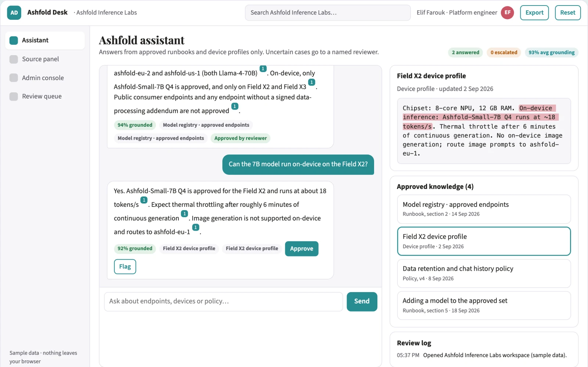Click citation badge after 'are not approved'
The width and height of the screenshot is (588, 367).
pos(235,106)
